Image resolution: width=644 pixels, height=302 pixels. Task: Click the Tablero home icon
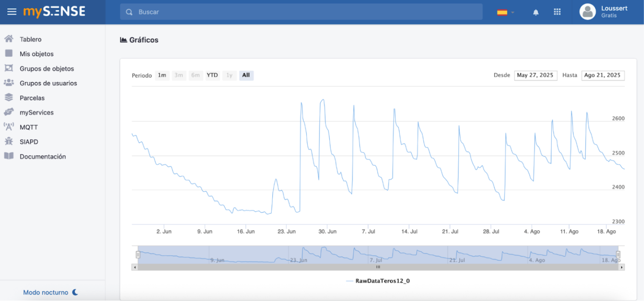coord(9,39)
